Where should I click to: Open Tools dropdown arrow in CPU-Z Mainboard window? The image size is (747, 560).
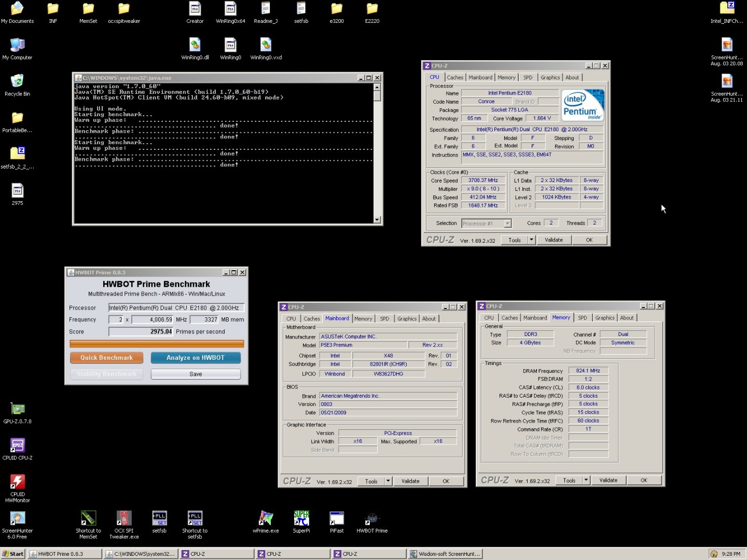pyautogui.click(x=388, y=481)
